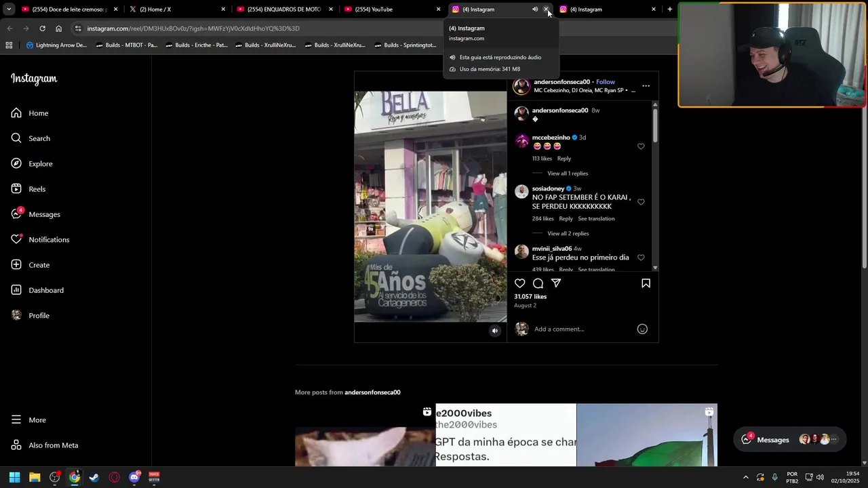Expand View all 2 replies
Screen dimensions: 868x488
click(568, 234)
